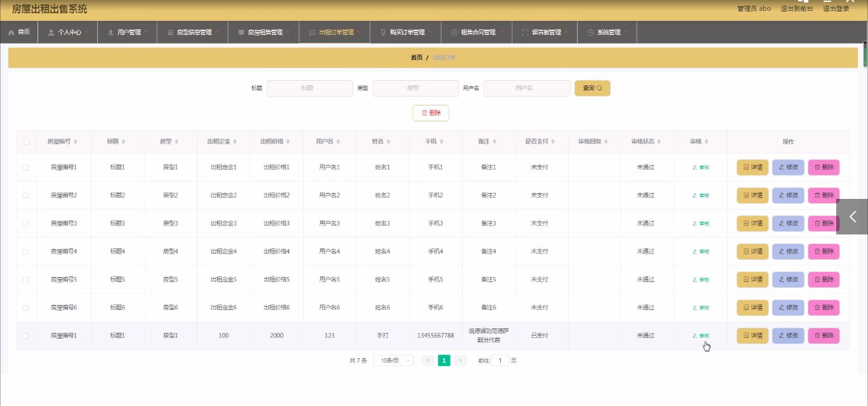The height and width of the screenshot is (406, 868).
Task: Click 详情 for the 13455667788 row
Action: [x=752, y=335]
